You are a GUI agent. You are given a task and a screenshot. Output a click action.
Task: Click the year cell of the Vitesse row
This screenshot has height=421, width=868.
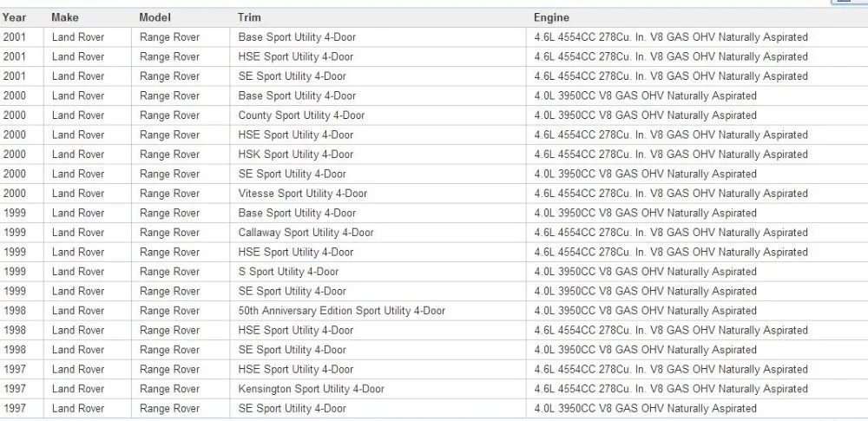coord(15,194)
